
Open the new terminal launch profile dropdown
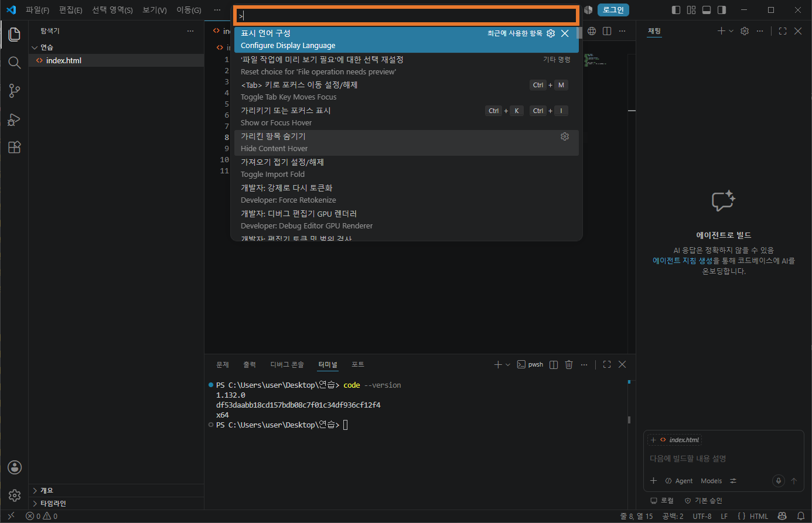pos(508,364)
